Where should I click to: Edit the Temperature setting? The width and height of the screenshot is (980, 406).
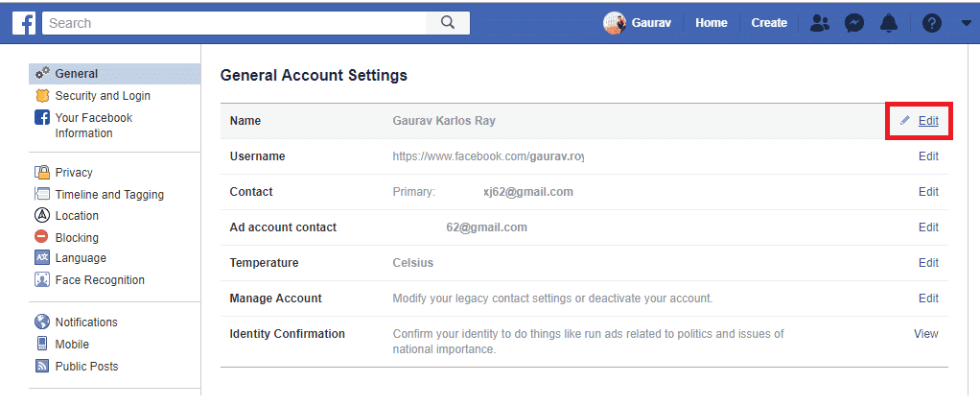(928, 263)
